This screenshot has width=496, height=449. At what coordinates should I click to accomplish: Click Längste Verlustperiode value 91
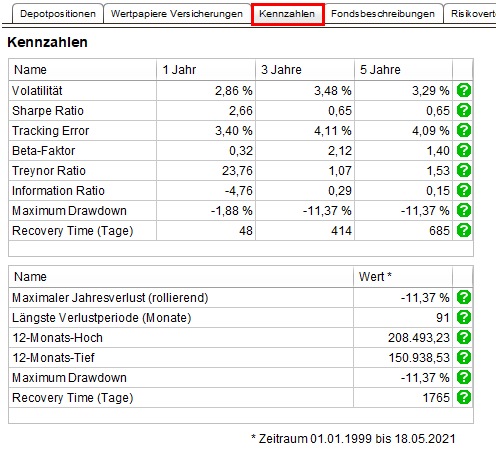(443, 318)
